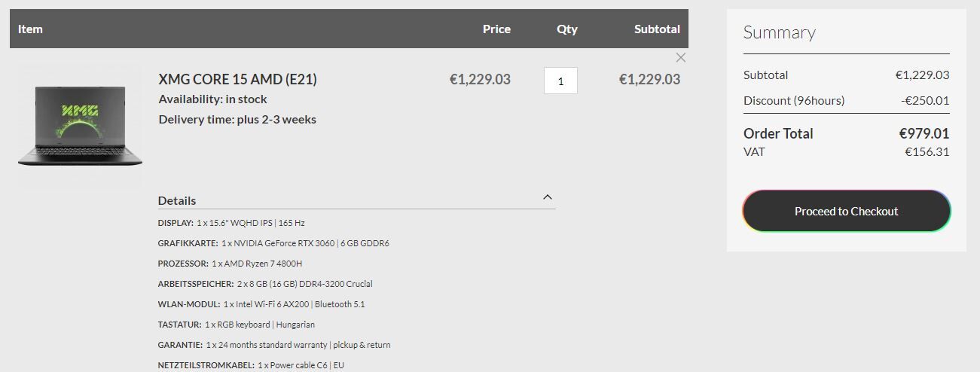Remove XMG CORE 15 item with X icon

[681, 57]
